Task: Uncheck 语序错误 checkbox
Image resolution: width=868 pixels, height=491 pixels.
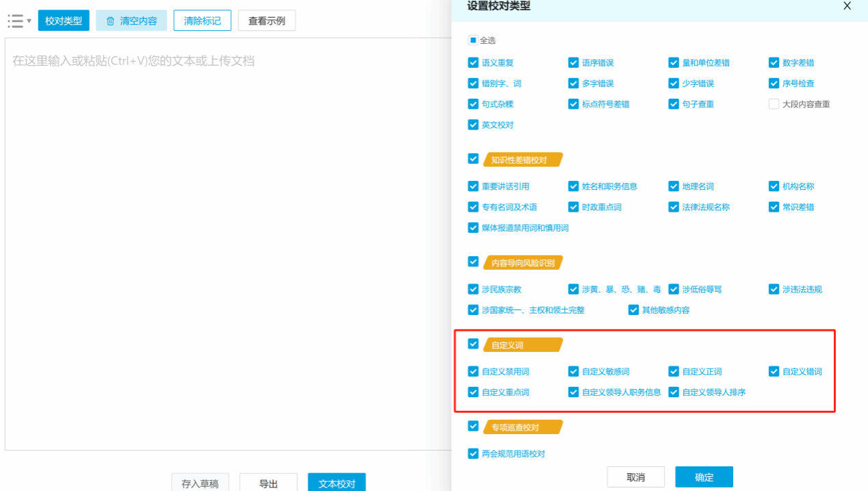Action: (x=574, y=63)
